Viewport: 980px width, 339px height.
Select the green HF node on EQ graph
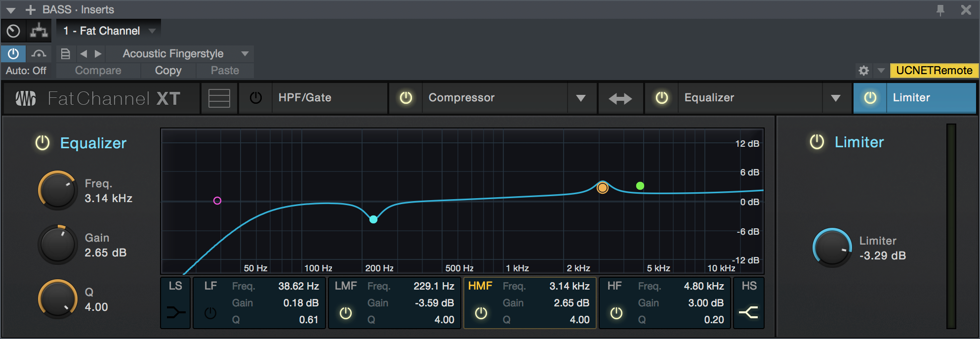coord(640,186)
